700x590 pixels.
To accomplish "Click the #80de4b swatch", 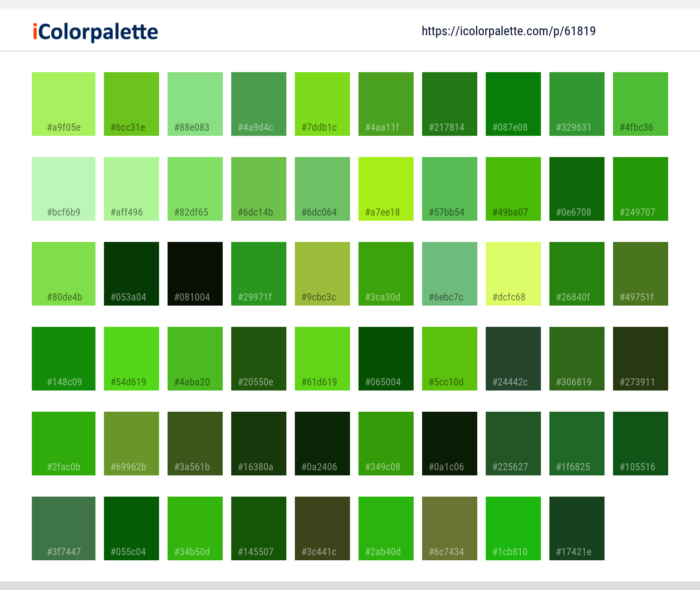I will pyautogui.click(x=64, y=274).
